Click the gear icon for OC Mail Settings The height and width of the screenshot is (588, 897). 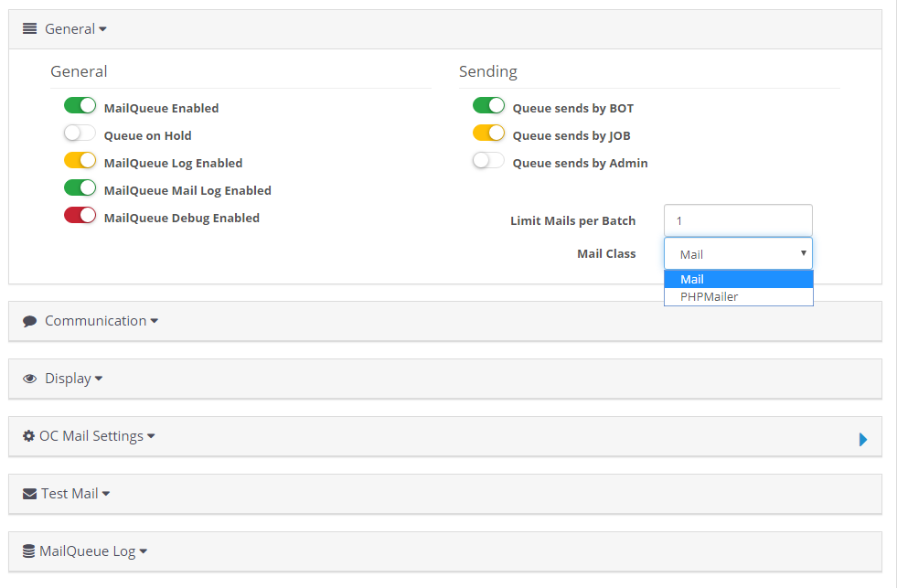pos(28,436)
